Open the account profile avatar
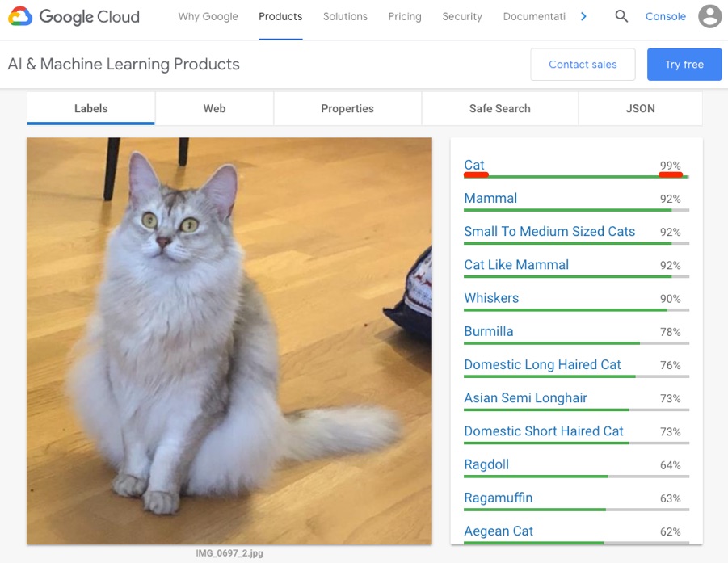Viewport: 728px width, 563px height. tap(709, 16)
